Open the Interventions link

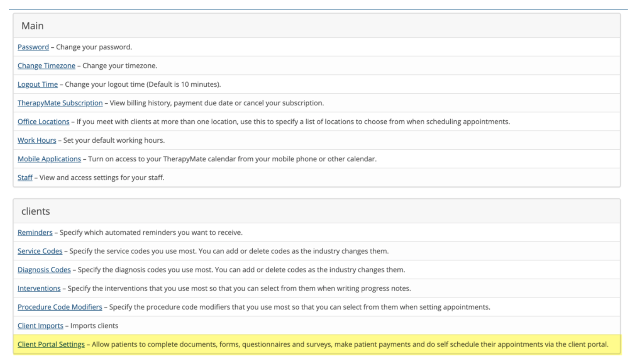tap(39, 288)
